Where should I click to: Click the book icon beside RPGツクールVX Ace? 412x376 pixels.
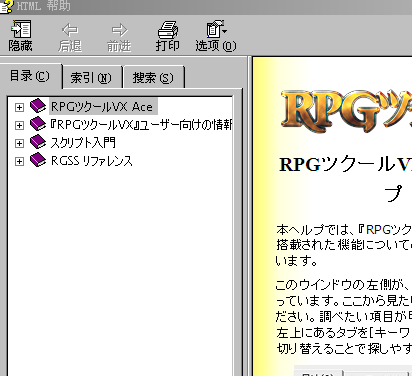tap(38, 106)
